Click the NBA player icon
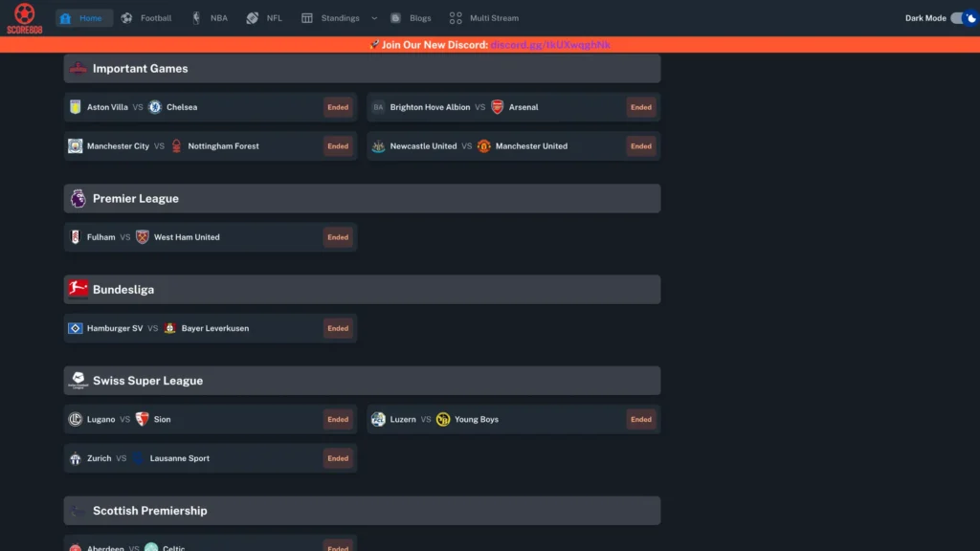The width and height of the screenshot is (980, 551). click(x=196, y=18)
